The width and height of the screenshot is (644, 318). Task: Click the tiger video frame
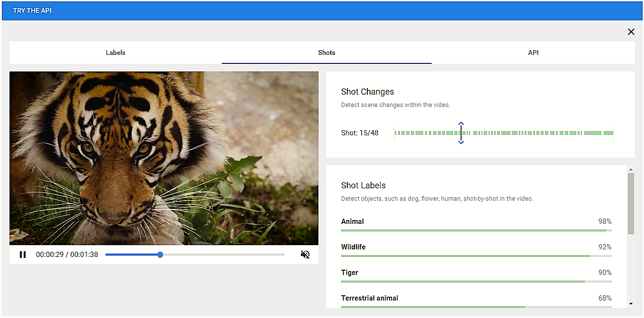click(164, 158)
